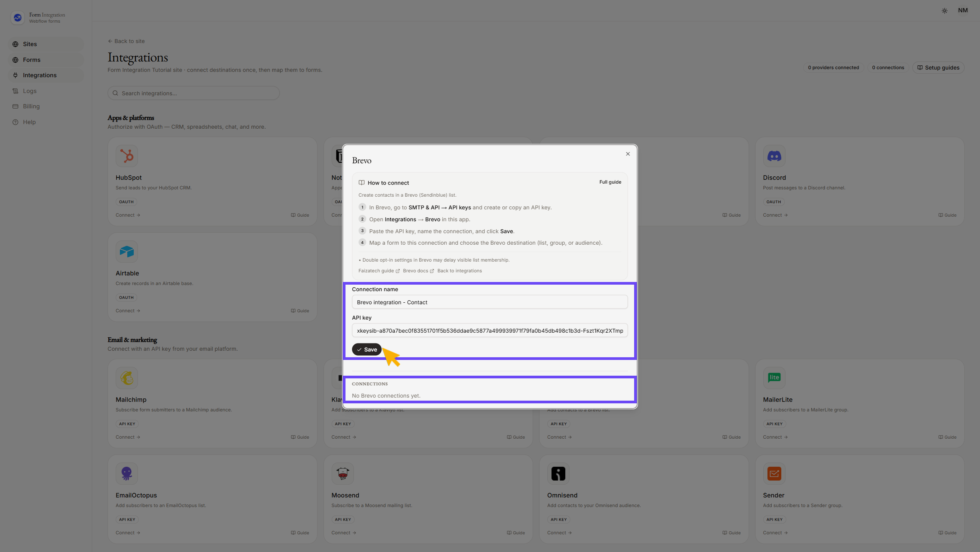The image size is (980, 552).
Task: Click the Discord logo icon
Action: click(774, 156)
